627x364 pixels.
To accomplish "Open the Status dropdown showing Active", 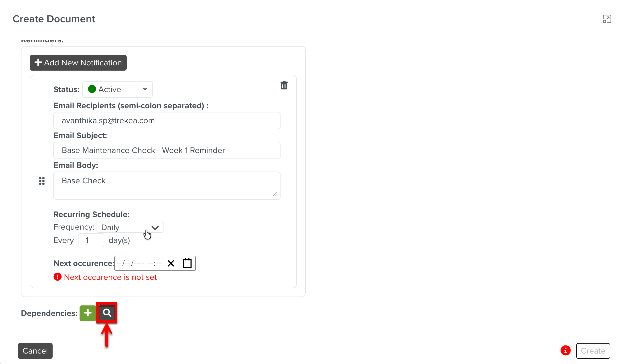I will 117,89.
